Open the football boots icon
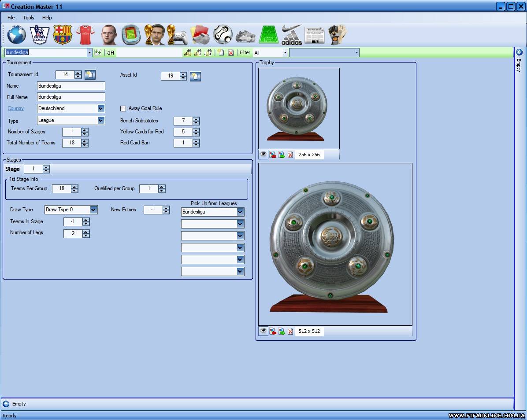 pos(246,36)
